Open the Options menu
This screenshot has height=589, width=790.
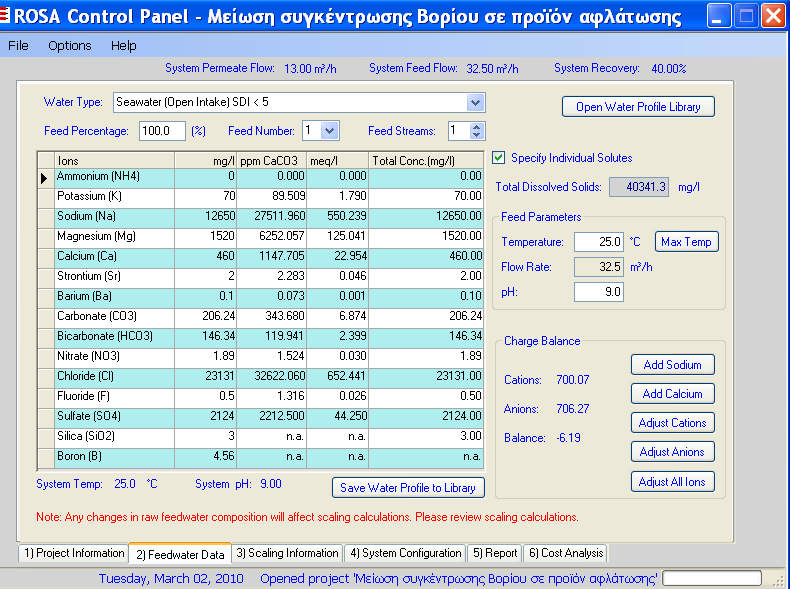click(x=70, y=45)
